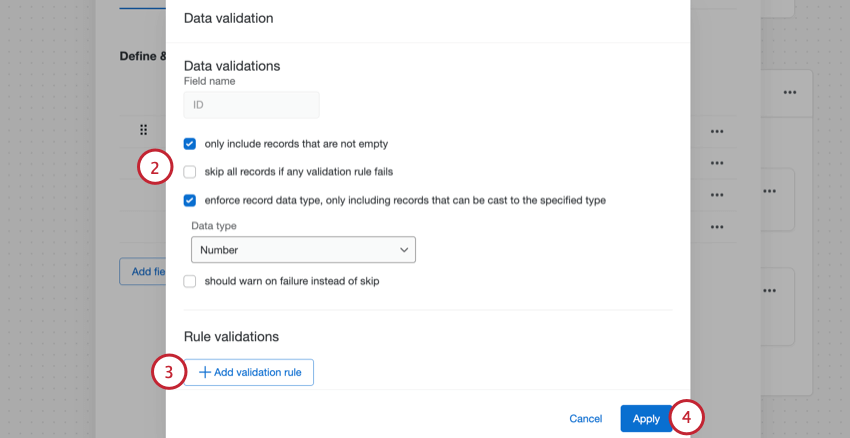The height and width of the screenshot is (438, 850).
Task: Uncheck 'enforce record data type' option
Action: pos(190,200)
